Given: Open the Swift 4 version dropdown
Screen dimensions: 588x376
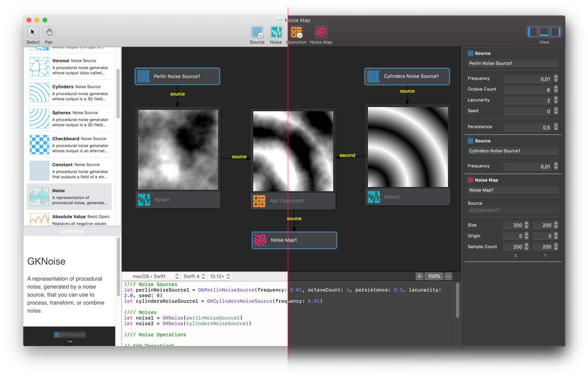Looking at the screenshot, I should [x=194, y=276].
